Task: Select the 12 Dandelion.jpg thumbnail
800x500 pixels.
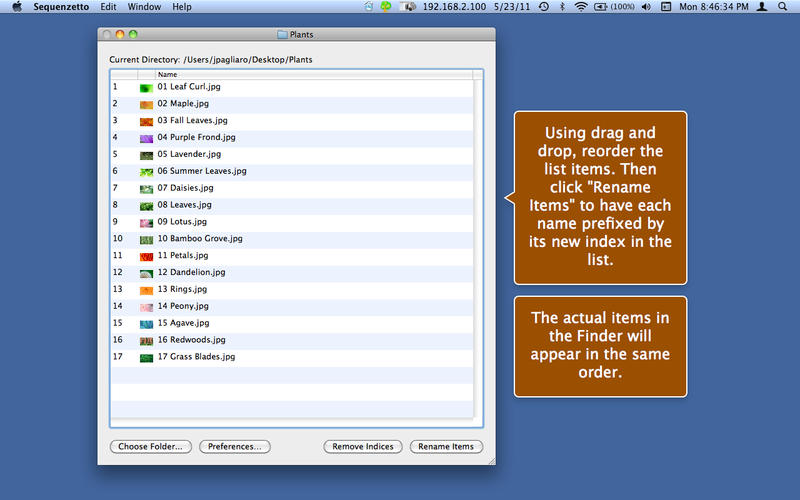Action: [146, 273]
